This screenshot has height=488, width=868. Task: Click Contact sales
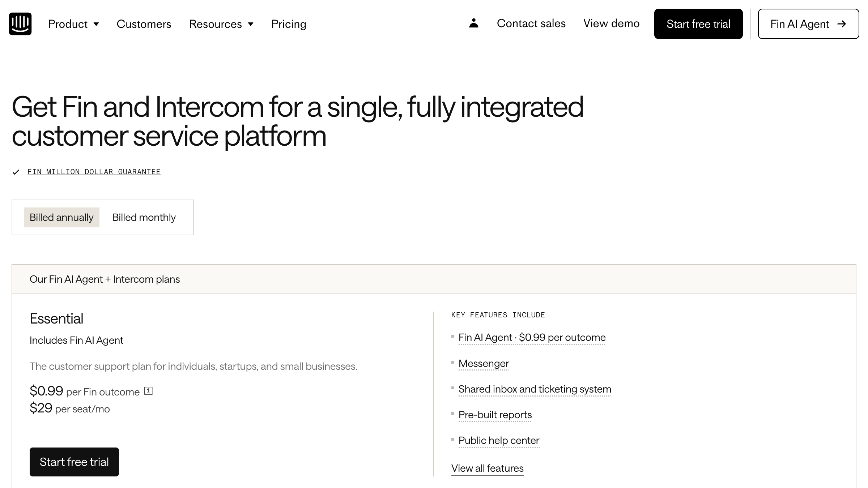tap(531, 23)
